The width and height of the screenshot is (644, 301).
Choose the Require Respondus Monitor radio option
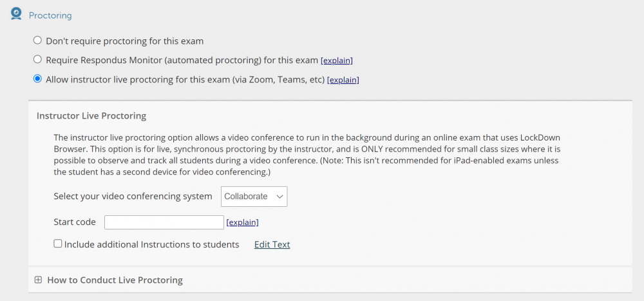[x=37, y=60]
